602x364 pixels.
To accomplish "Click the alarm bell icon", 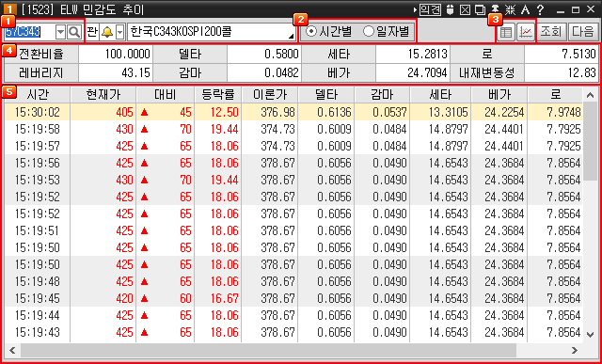I will [107, 32].
